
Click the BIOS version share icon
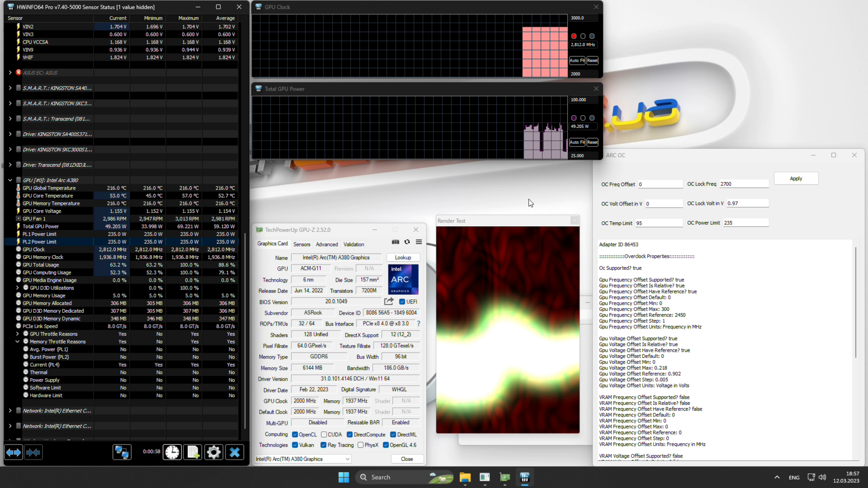pos(389,301)
